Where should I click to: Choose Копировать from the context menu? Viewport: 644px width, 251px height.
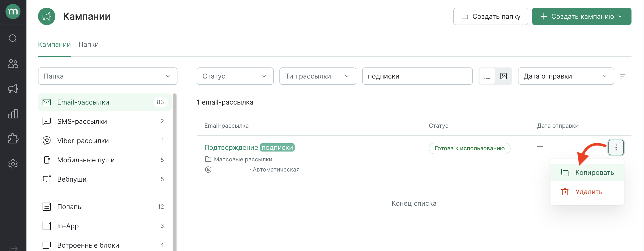coord(587,173)
